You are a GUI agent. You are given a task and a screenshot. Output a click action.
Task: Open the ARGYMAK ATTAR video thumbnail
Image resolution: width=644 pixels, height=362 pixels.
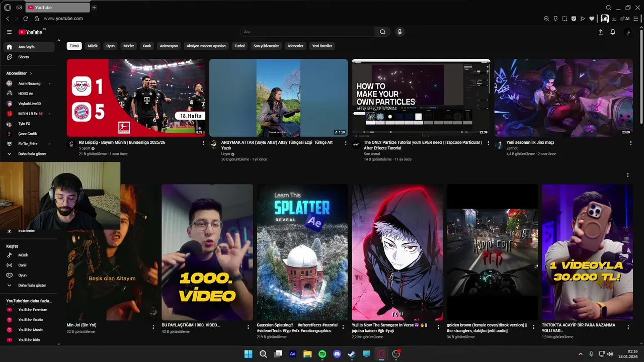point(278,98)
